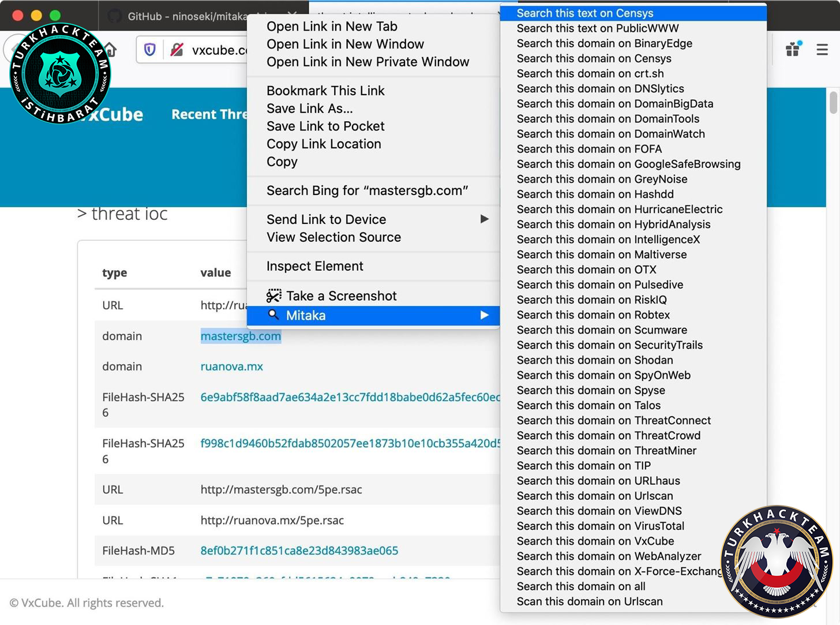Click the blocked-content slashed icon in address bar
This screenshot has height=625, width=840.
coord(177,50)
